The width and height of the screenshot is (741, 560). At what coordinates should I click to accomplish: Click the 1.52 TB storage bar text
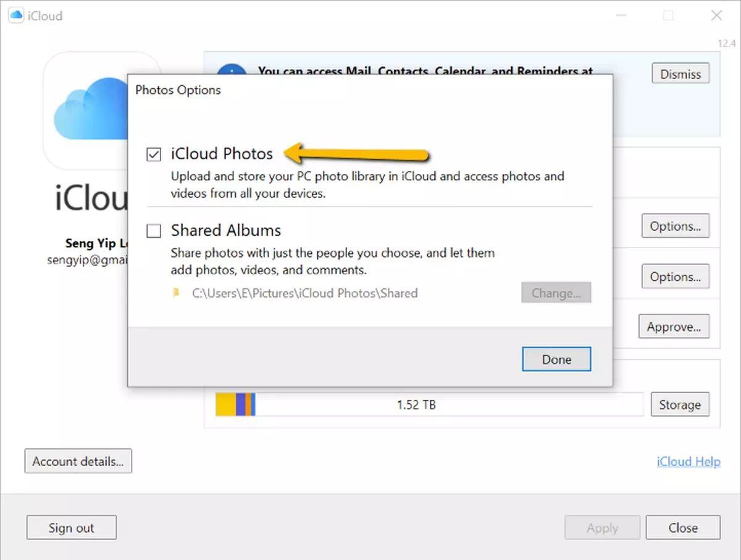416,405
